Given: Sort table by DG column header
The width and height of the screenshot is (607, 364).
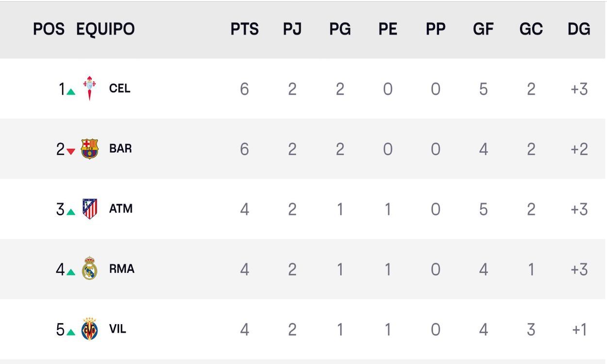Looking at the screenshot, I should click(x=579, y=29).
